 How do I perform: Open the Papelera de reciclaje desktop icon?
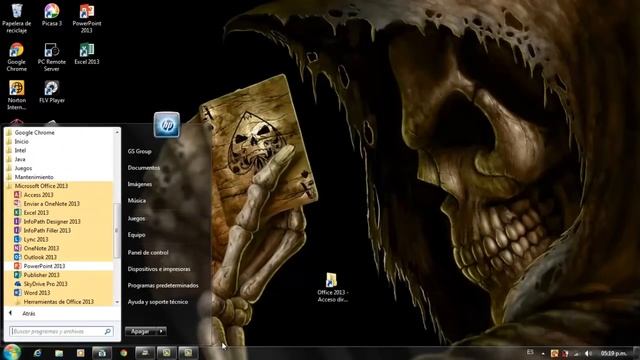[x=17, y=18]
